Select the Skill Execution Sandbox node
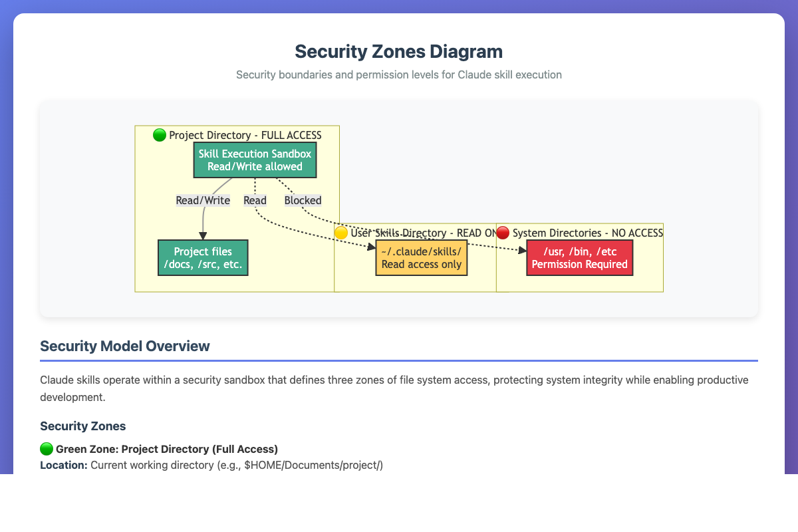The width and height of the screenshot is (798, 532). (x=255, y=160)
